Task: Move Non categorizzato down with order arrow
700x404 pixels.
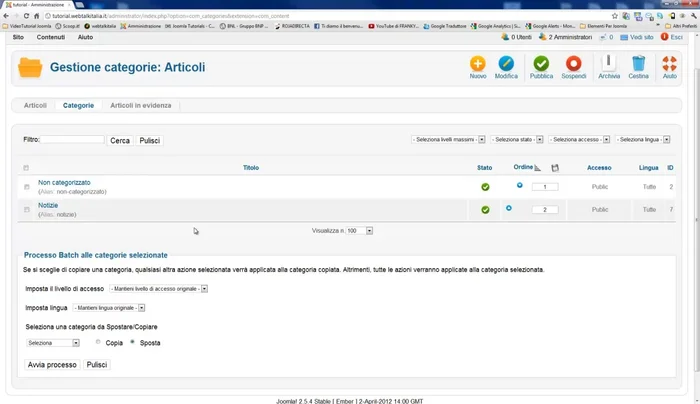Action: coord(520,185)
